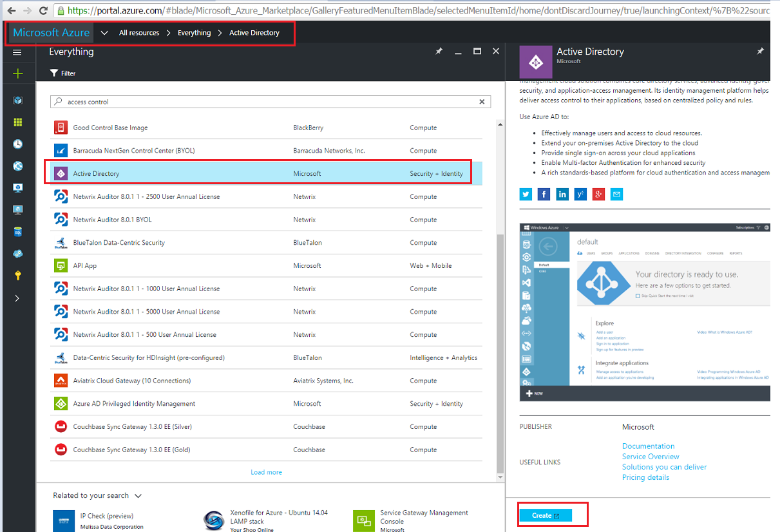Share on Facebook

544,194
